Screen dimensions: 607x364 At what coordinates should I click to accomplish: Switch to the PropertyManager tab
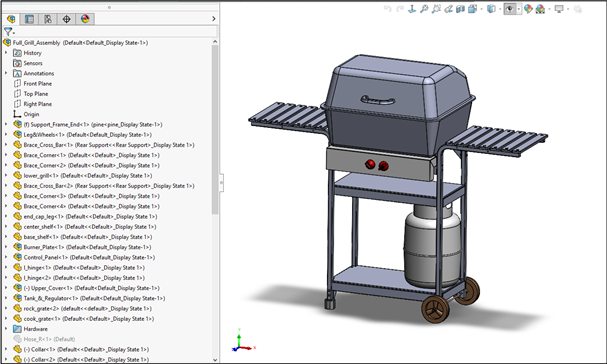[x=29, y=19]
